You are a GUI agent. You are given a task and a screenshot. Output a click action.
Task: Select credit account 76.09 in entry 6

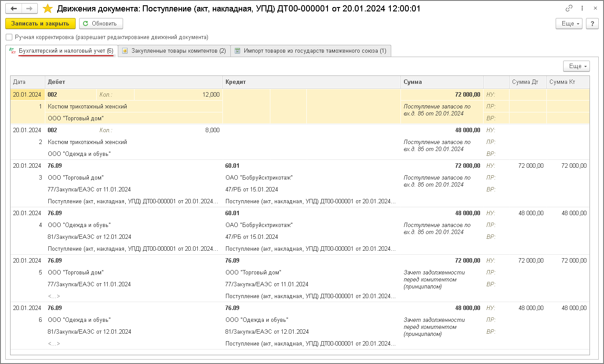coord(233,308)
